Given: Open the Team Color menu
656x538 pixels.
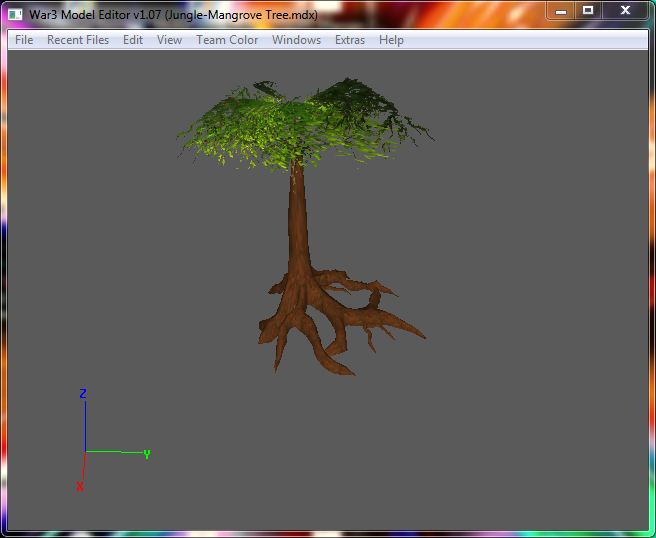Looking at the screenshot, I should pyautogui.click(x=227, y=40).
